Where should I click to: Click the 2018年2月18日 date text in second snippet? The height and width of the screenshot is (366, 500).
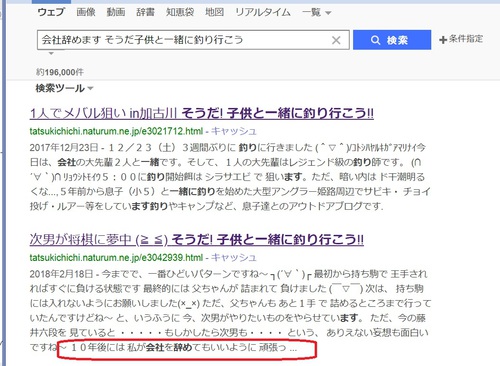pyautogui.click(x=61, y=274)
